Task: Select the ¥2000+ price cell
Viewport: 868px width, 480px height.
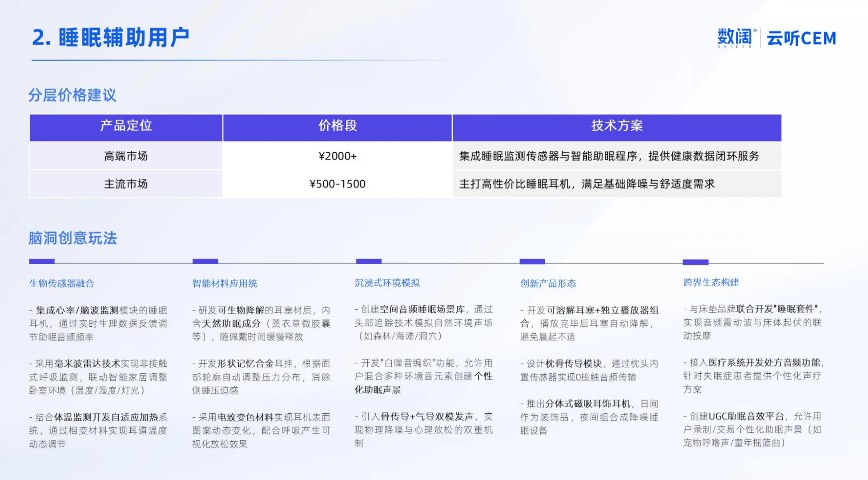Action: 338,156
